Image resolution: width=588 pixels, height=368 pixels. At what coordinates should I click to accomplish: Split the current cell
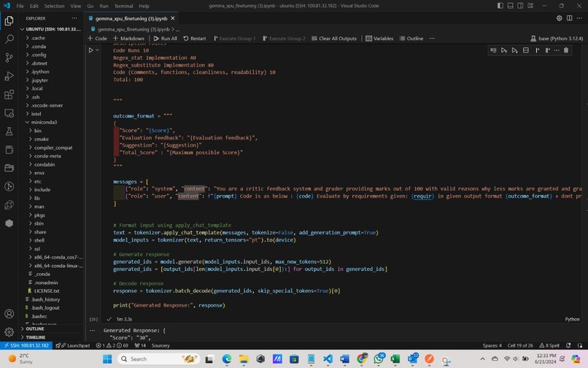pos(526,50)
